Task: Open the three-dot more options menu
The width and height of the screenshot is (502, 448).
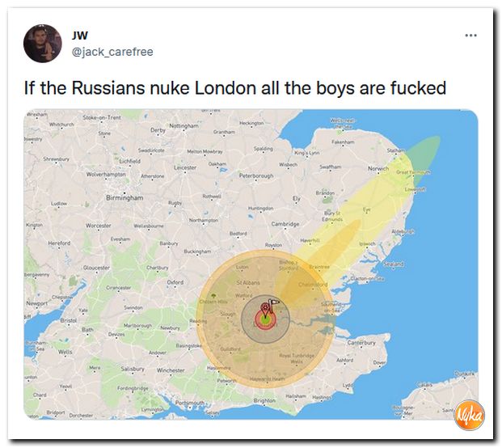Action: 471,36
